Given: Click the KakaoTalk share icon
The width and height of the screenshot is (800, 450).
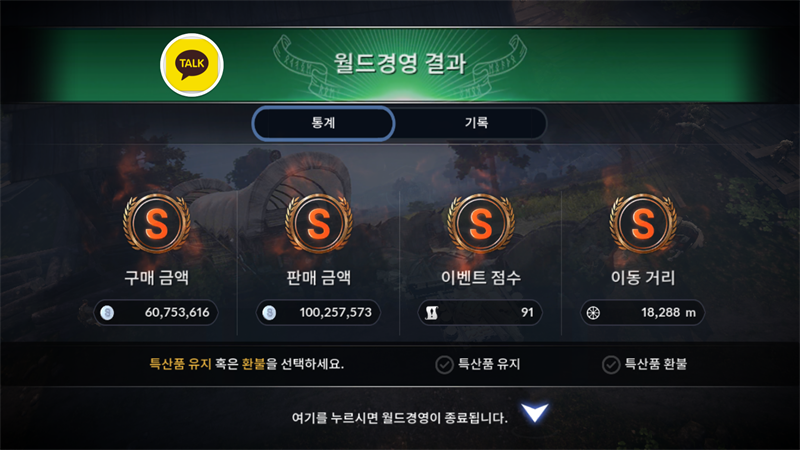Looking at the screenshot, I should point(192,65).
